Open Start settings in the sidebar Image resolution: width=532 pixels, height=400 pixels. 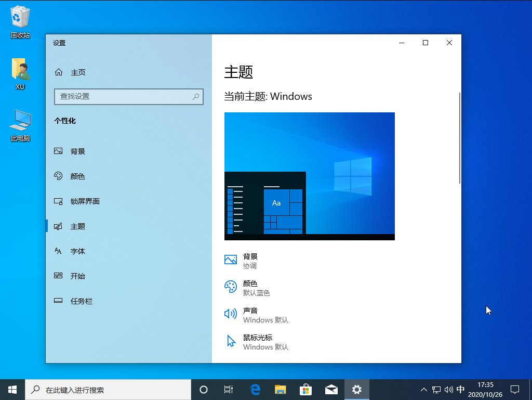point(77,276)
